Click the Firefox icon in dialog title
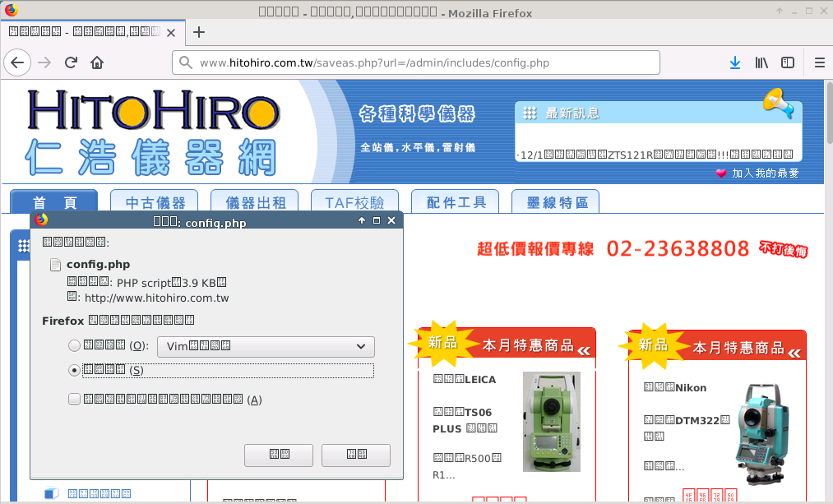Screen dimensions: 833x504 click(x=41, y=220)
